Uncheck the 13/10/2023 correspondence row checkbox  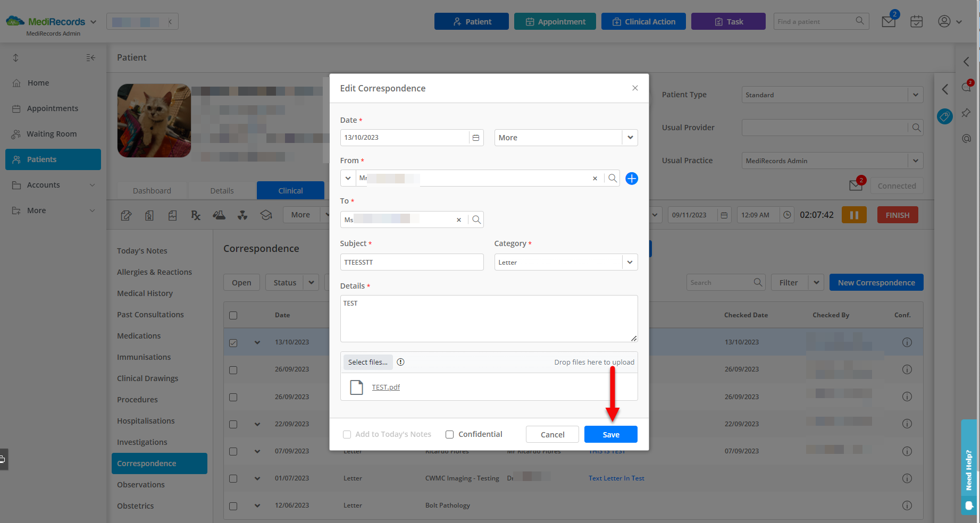tap(233, 343)
